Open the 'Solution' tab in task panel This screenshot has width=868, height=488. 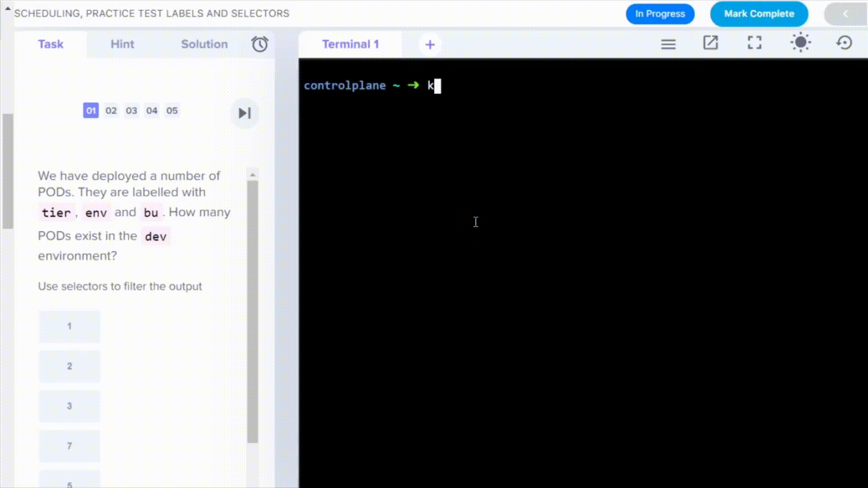[204, 44]
